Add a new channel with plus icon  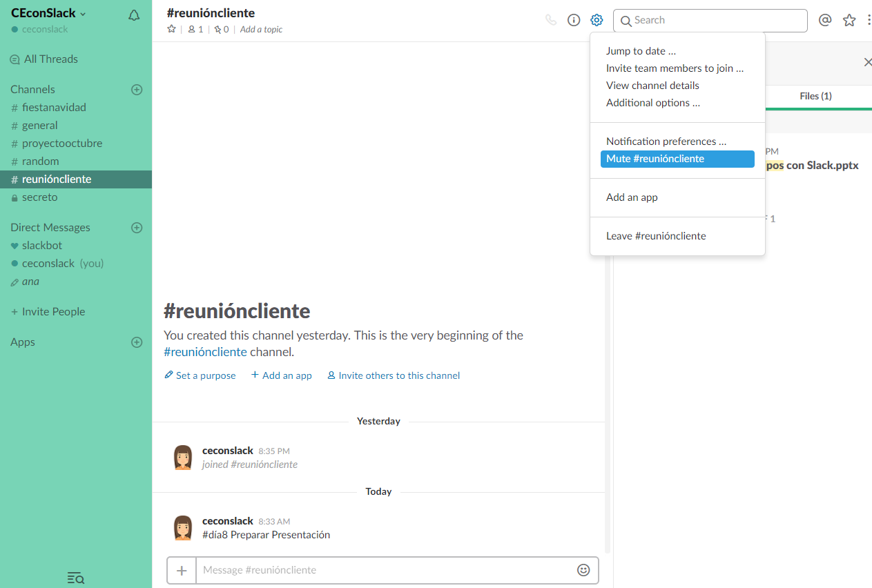tap(137, 90)
